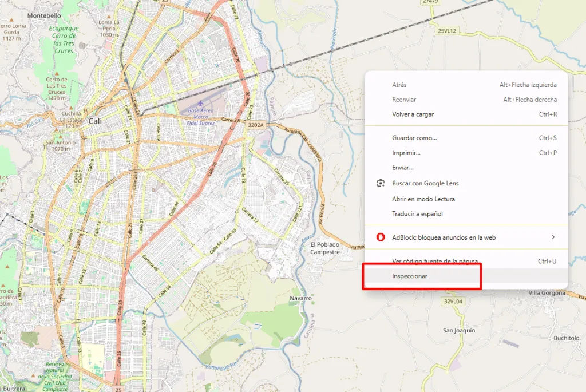The height and width of the screenshot is (392, 586).
Task: Select Volver a cargar menu entry
Action: [466, 114]
